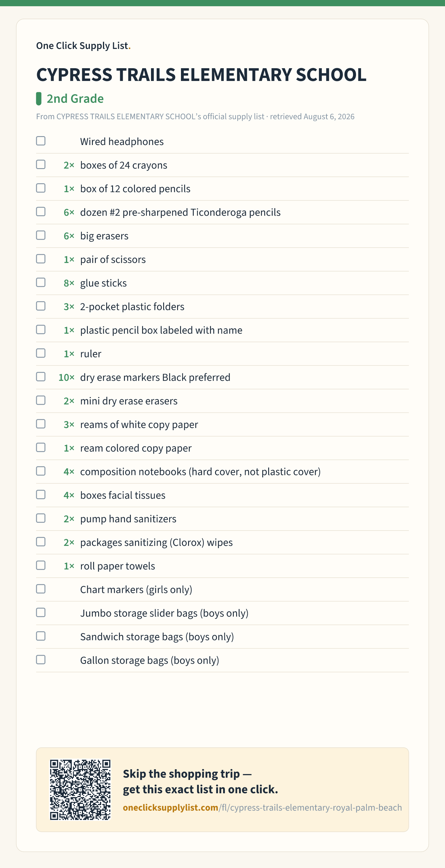Mark Gallon storage bags checkbox
The image size is (445, 868).
click(x=41, y=660)
